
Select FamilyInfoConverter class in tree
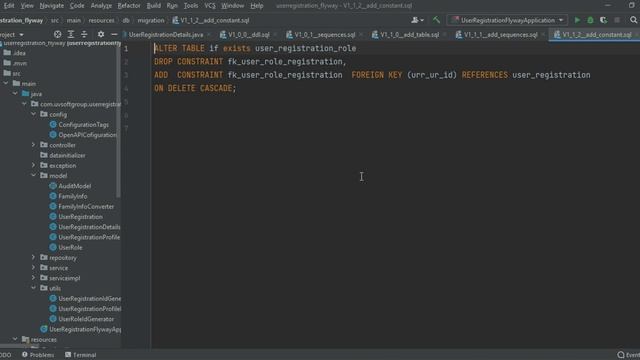(x=86, y=206)
